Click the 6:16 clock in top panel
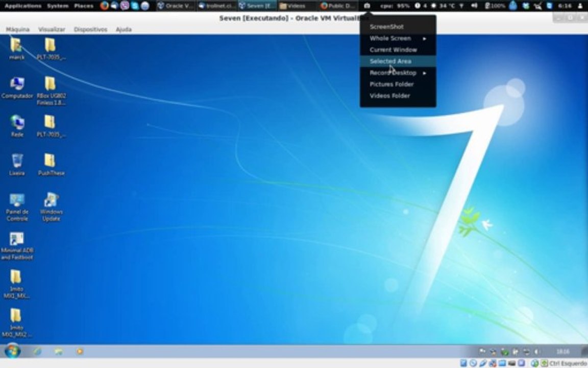This screenshot has width=588, height=368. [565, 6]
